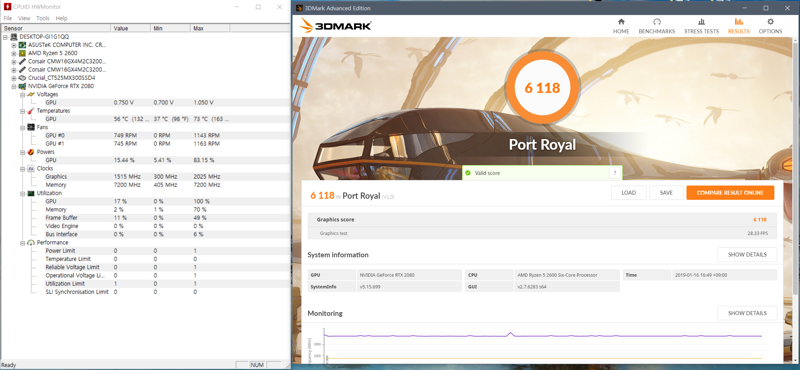Click COMPARE RESULT ONLINE button

(730, 192)
